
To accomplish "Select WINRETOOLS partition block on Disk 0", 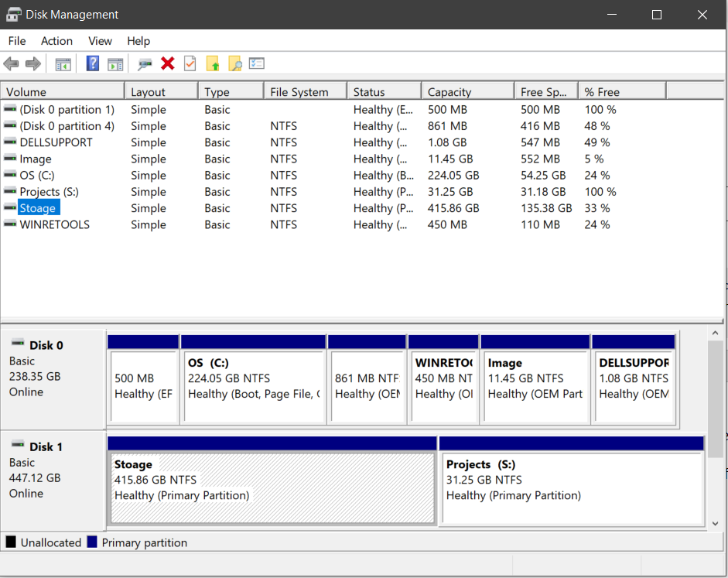I will point(443,379).
